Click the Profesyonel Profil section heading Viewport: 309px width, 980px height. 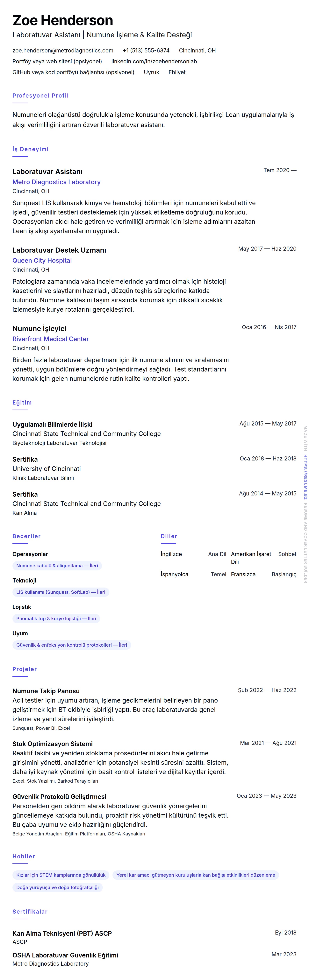pyautogui.click(x=40, y=95)
